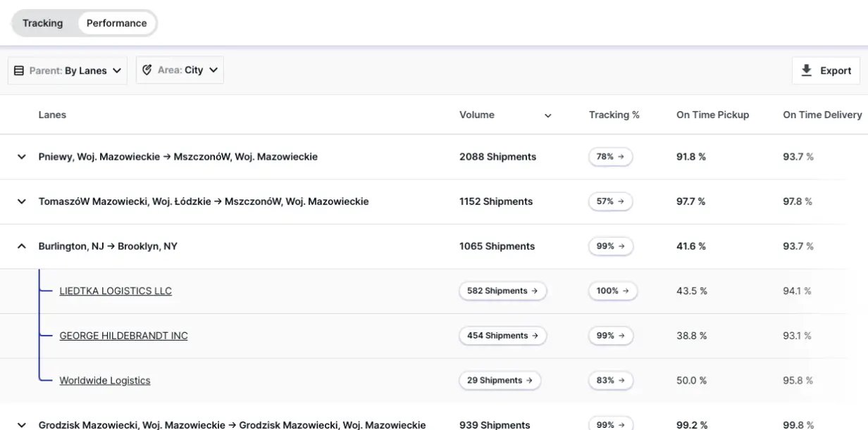Switch to the Tracking tab
Image resolution: width=868 pixels, height=430 pixels.
(43, 23)
